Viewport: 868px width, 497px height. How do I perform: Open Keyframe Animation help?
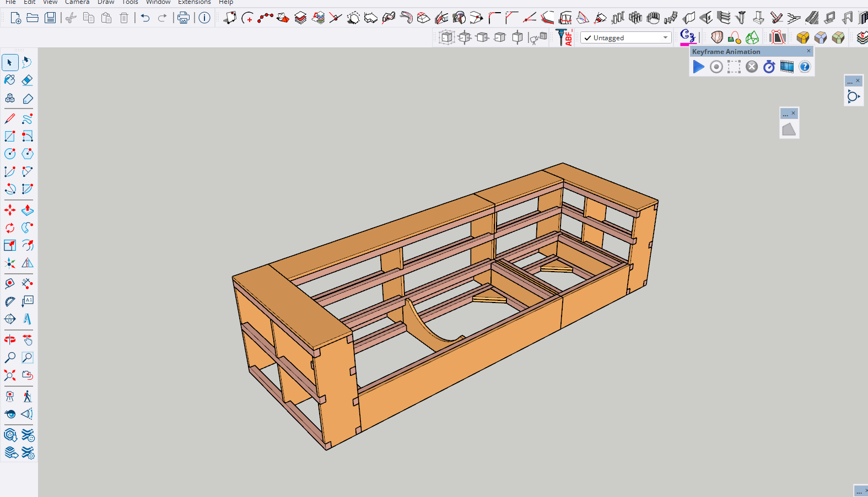click(805, 67)
